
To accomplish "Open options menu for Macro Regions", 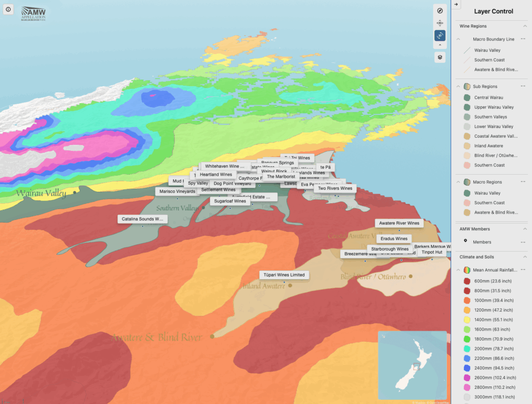I will (x=523, y=181).
